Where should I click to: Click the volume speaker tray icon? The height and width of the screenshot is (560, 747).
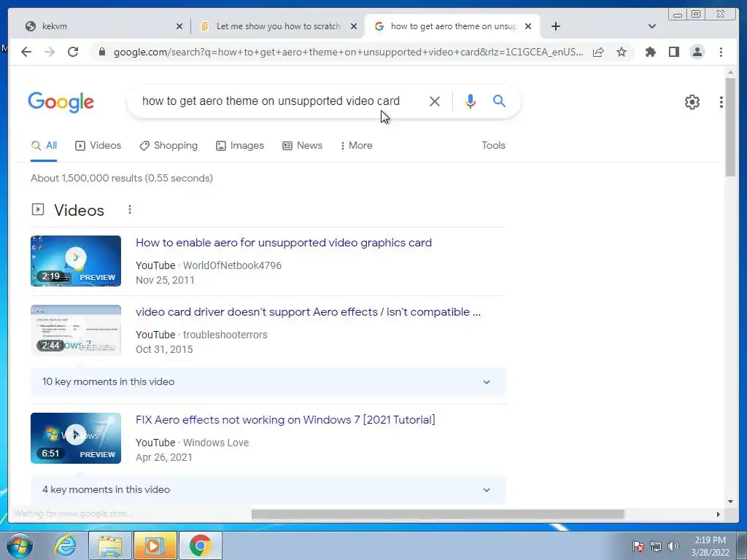(x=673, y=546)
